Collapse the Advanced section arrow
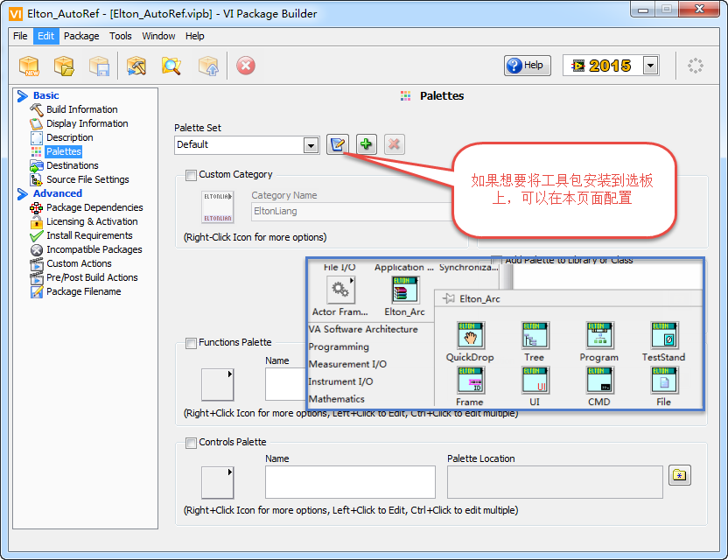The image size is (728, 560). pos(22,194)
